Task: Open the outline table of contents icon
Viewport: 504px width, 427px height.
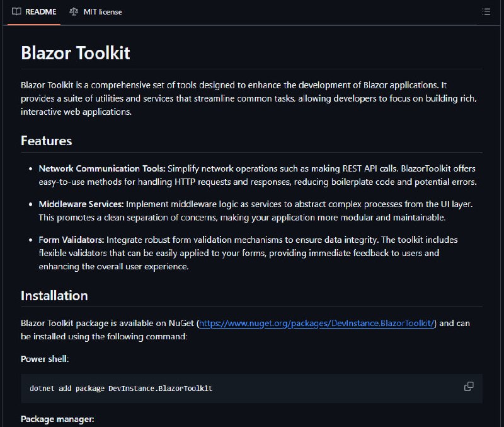Action: (x=486, y=12)
